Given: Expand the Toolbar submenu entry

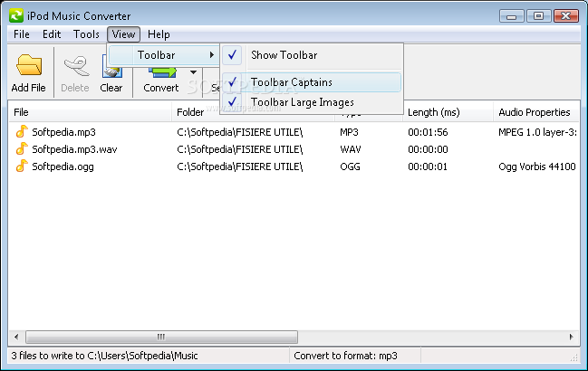Looking at the screenshot, I should [163, 55].
